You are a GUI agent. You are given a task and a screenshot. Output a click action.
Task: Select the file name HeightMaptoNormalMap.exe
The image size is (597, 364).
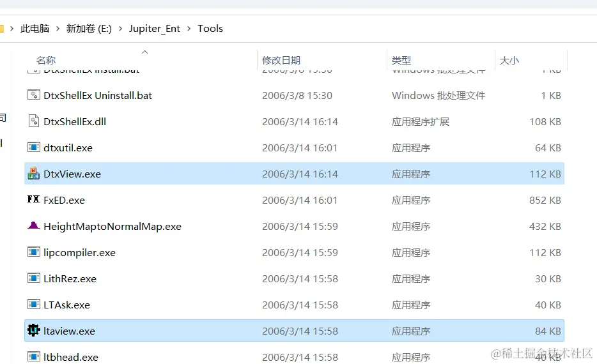pos(112,227)
